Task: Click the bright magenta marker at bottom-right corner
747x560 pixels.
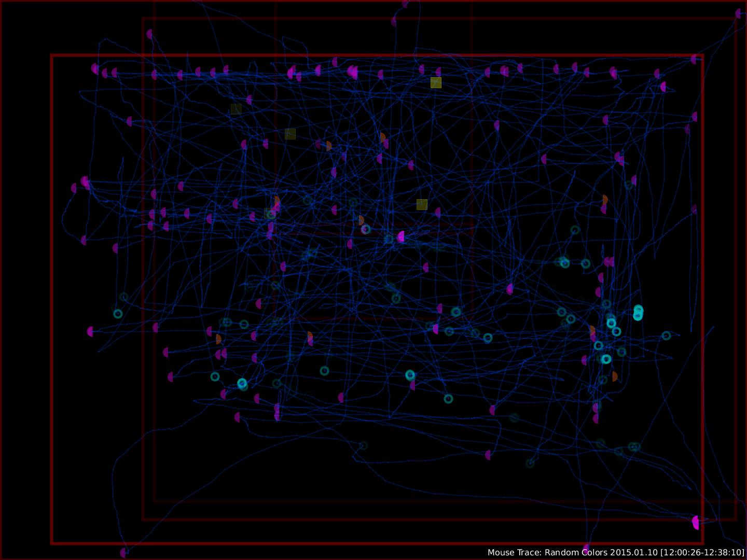Action: click(x=696, y=522)
